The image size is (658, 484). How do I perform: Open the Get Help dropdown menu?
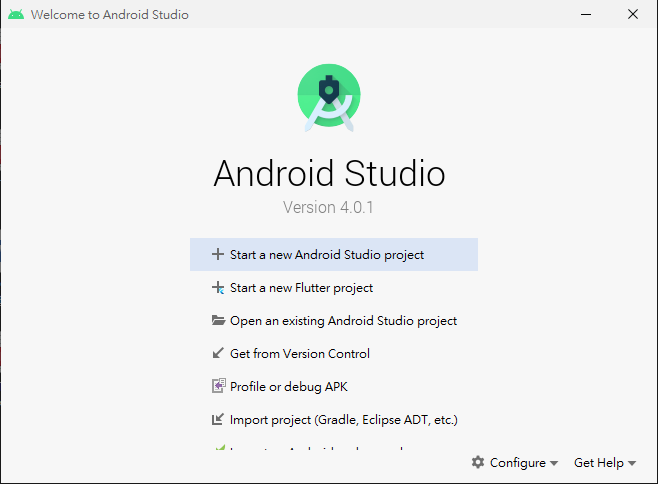point(605,463)
